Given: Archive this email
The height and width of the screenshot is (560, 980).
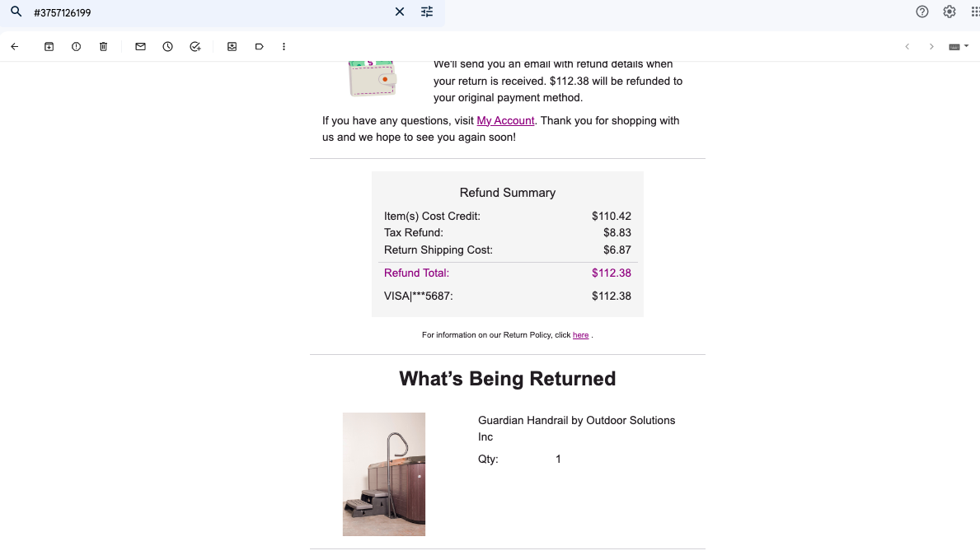Looking at the screenshot, I should click(49, 47).
